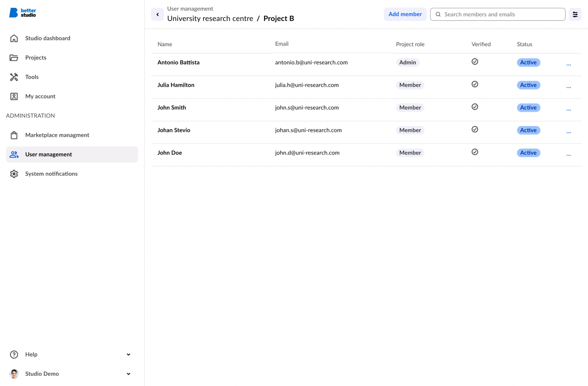Image resolution: width=588 pixels, height=386 pixels.
Task: Click the back arrow button
Action: point(157,14)
